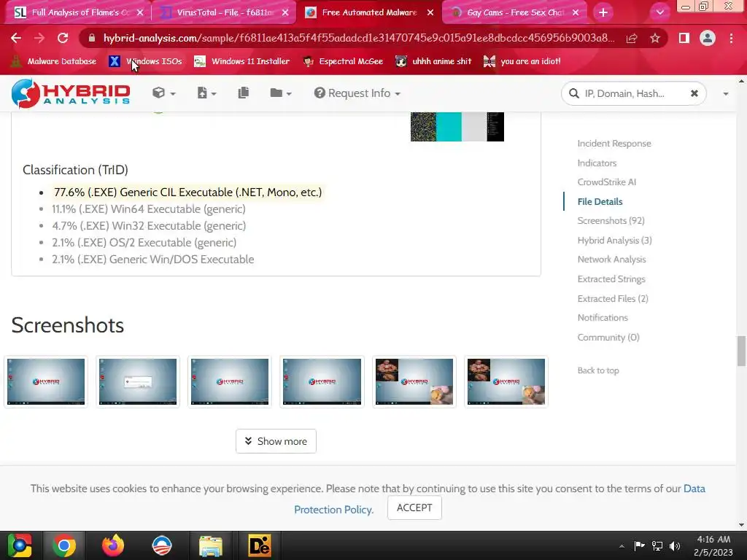747x560 pixels.
Task: Open the third sandbox screenshot thumbnail
Action: [230, 382]
